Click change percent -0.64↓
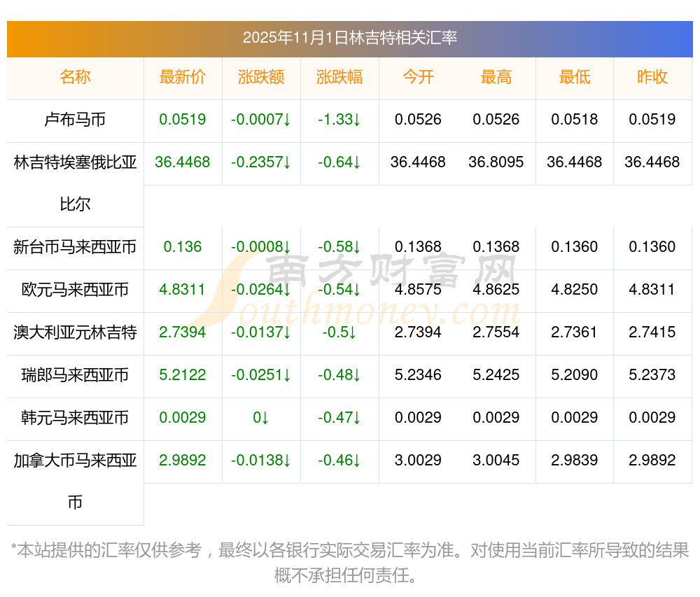 339,162
